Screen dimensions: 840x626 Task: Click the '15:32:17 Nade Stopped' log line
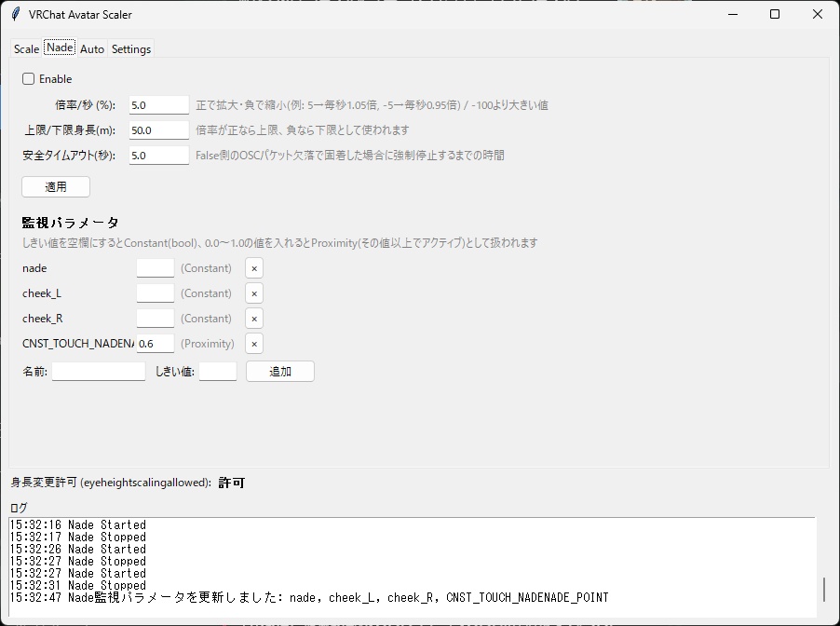78,537
